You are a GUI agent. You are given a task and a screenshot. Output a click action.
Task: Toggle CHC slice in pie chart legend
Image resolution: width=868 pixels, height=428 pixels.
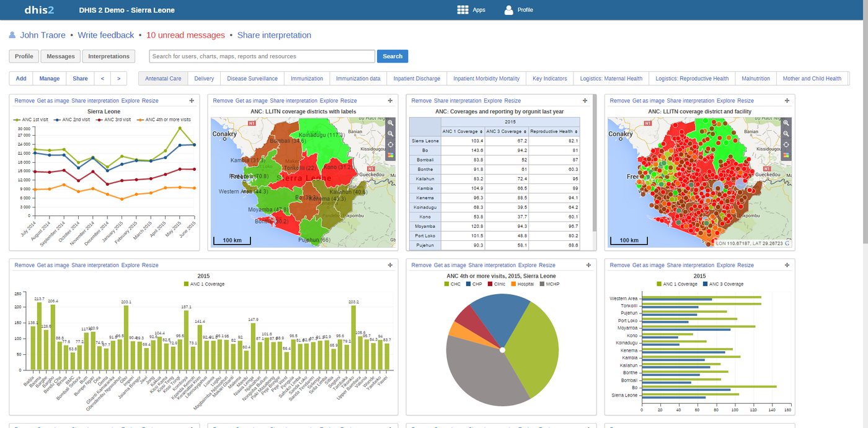click(x=452, y=284)
